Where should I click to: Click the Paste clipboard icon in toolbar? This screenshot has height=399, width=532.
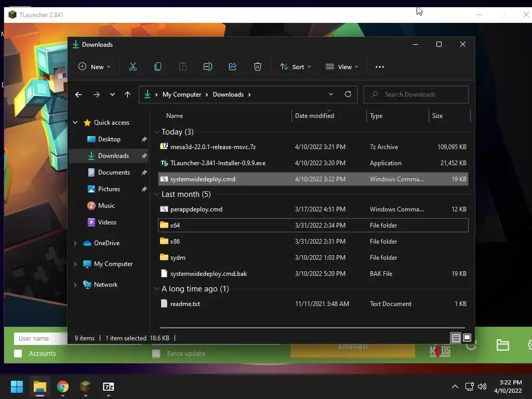click(x=182, y=66)
